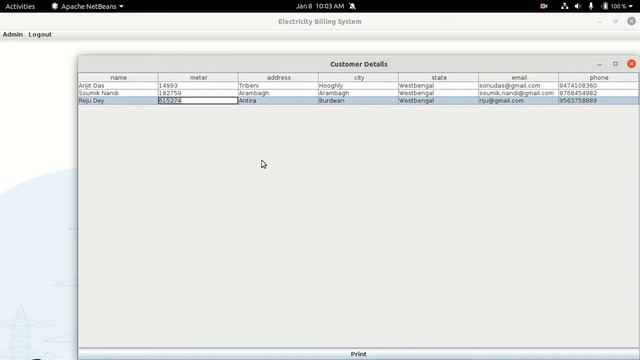The image size is (640, 360).
Task: Click the city column header
Action: [x=358, y=78]
